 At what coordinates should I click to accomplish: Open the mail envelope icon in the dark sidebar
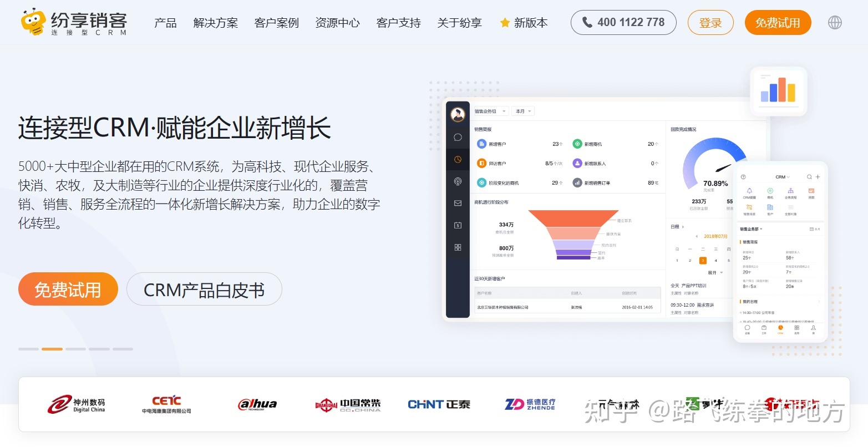coord(458,203)
